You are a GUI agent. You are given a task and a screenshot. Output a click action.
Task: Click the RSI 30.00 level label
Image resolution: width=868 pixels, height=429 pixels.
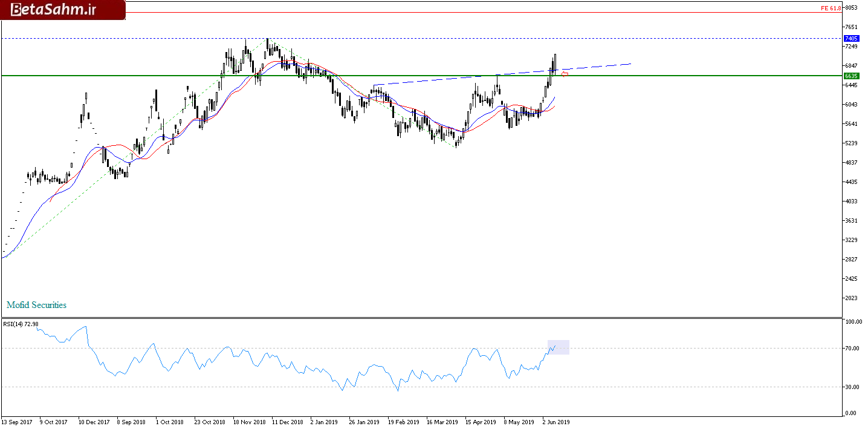click(853, 387)
